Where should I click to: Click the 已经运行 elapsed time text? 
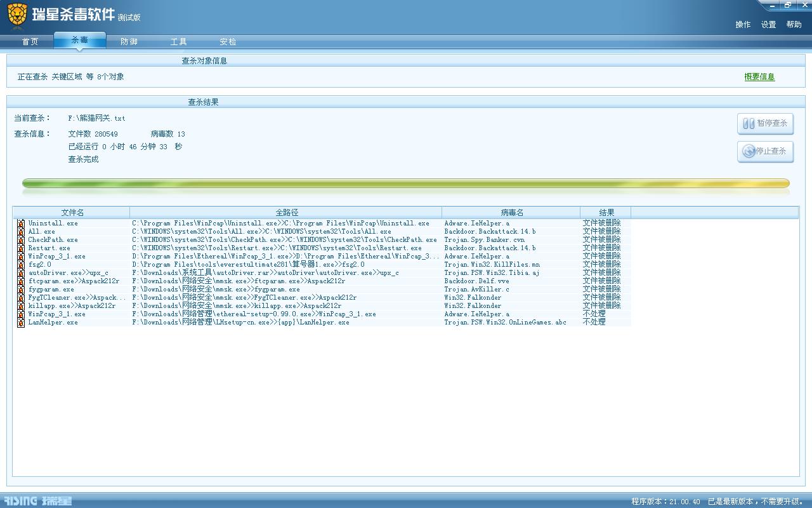point(125,147)
